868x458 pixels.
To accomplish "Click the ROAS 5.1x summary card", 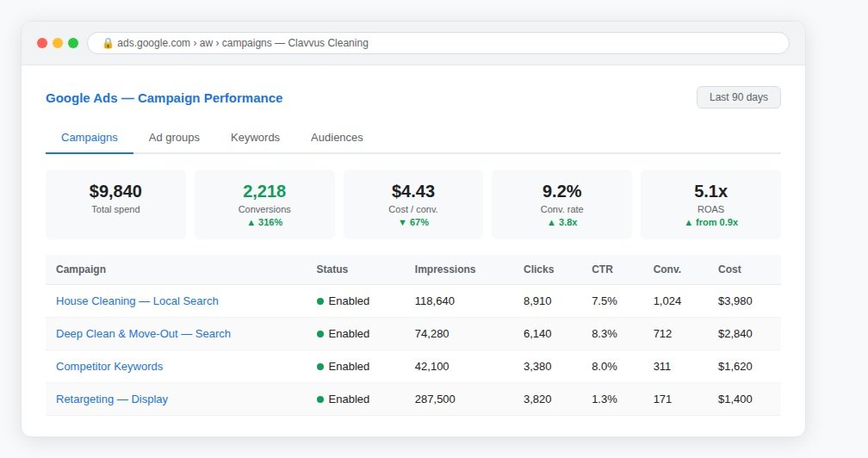I will (710, 205).
